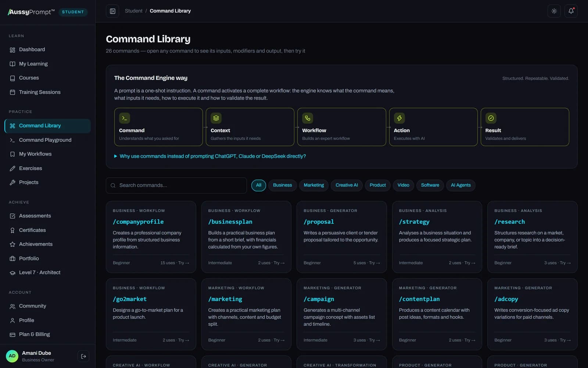Click Try on the /proposal card
Image resolution: width=588 pixels, height=368 pixels.
(374, 263)
